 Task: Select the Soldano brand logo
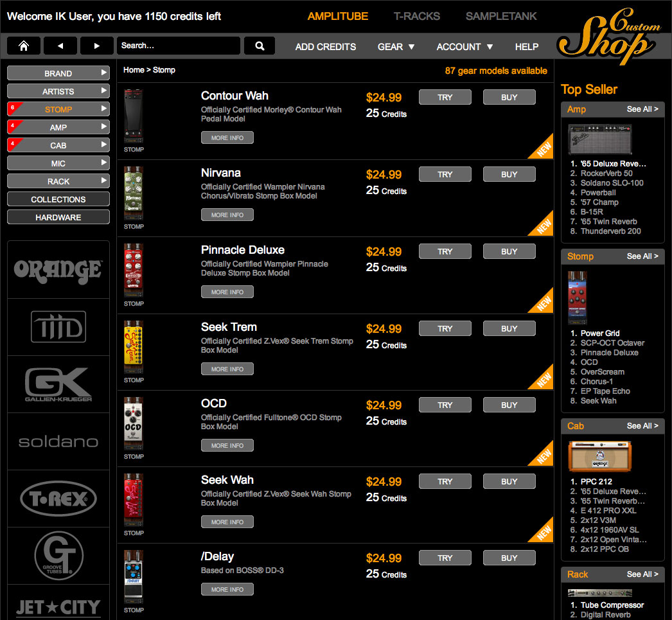(x=58, y=441)
